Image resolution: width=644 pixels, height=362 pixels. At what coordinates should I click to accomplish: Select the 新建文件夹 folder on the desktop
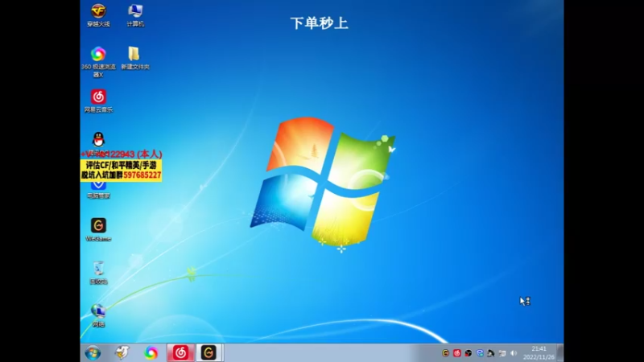coord(135,58)
